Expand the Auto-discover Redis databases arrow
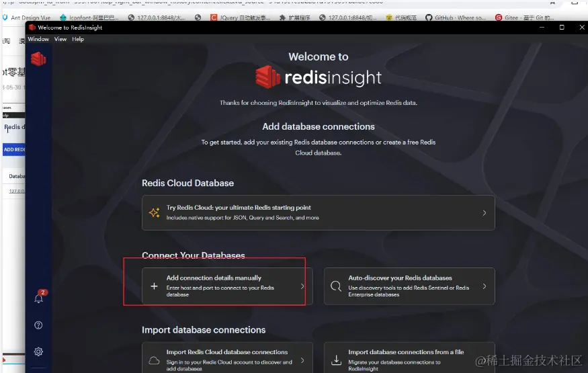This screenshot has height=373, width=588. coord(485,286)
